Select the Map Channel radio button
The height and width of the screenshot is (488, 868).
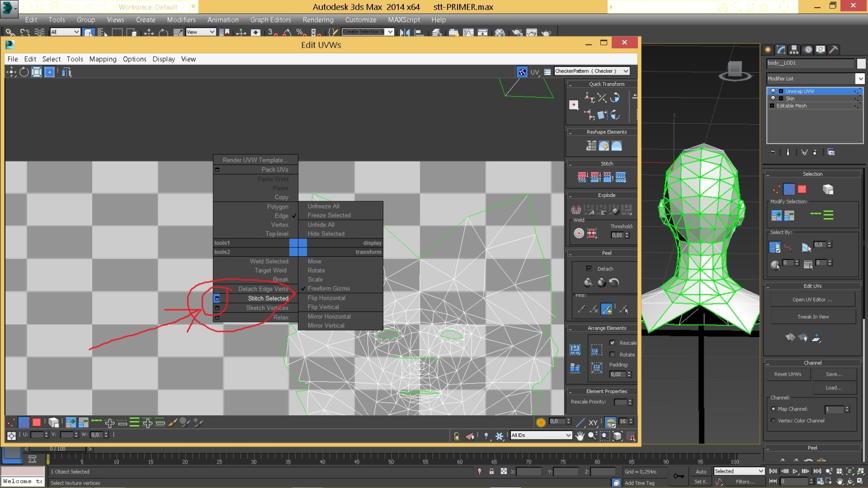(x=773, y=409)
